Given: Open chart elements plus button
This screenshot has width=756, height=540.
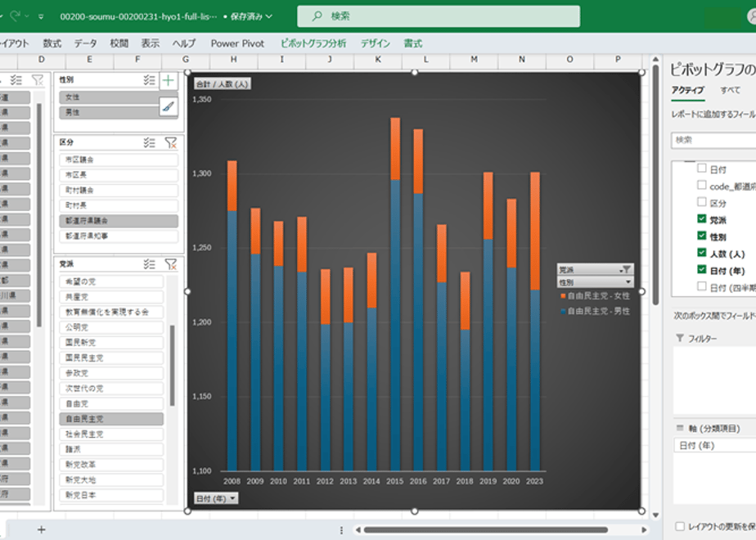Looking at the screenshot, I should coord(169,80).
